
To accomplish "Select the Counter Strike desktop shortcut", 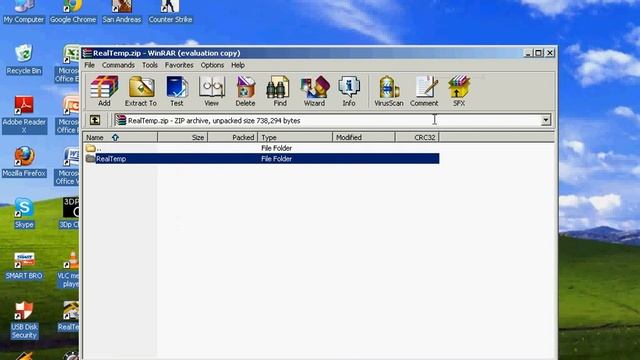I will (x=170, y=12).
